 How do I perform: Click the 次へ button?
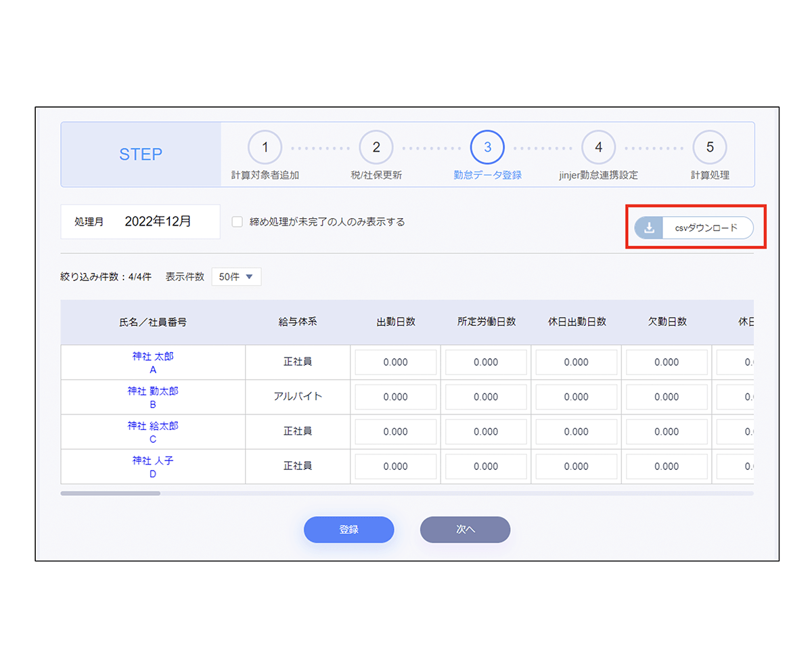tap(465, 530)
